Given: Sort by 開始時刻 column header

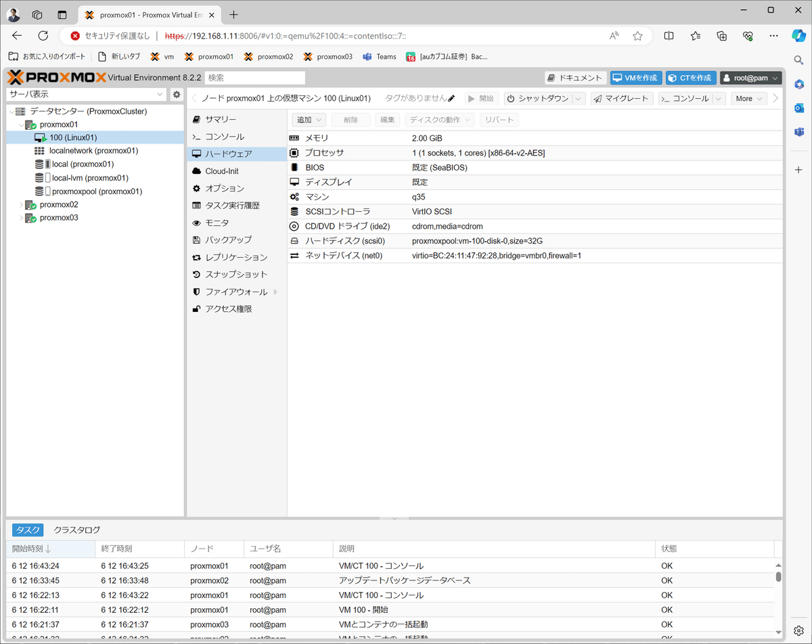Looking at the screenshot, I should click(x=51, y=549).
